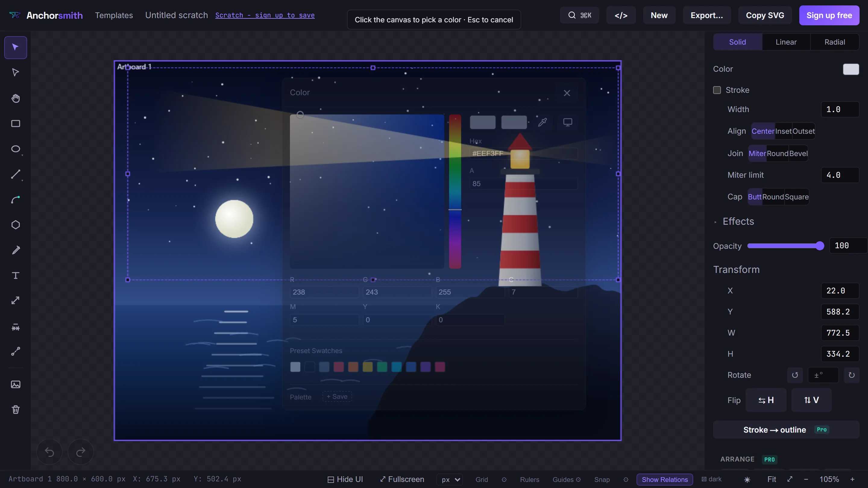This screenshot has width=868, height=488.
Task: Click the fill Color swatch
Action: 851,69
